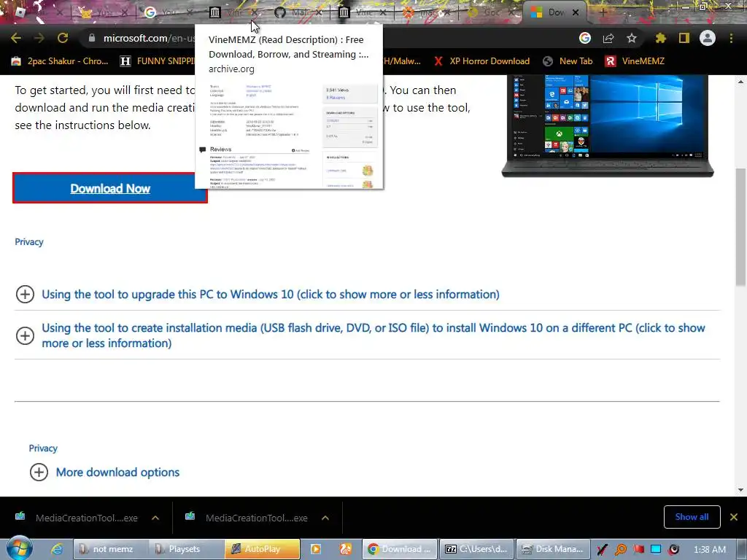Click the forward navigation arrow

(x=39, y=38)
